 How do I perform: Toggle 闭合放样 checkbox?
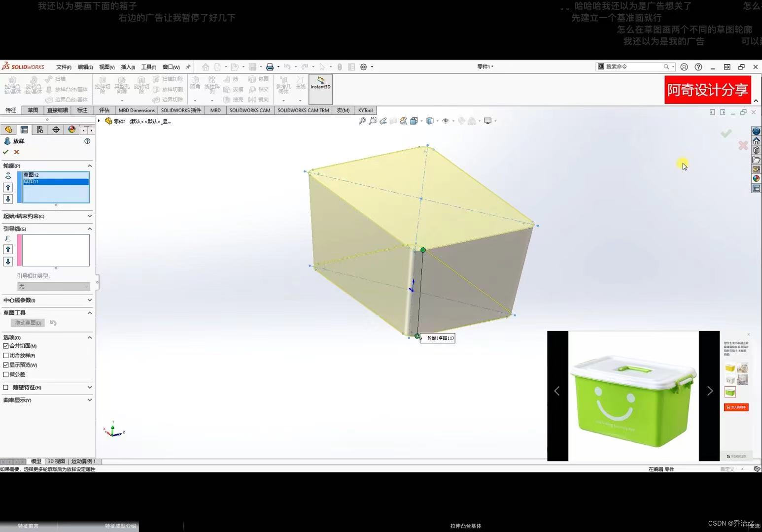[x=6, y=355]
